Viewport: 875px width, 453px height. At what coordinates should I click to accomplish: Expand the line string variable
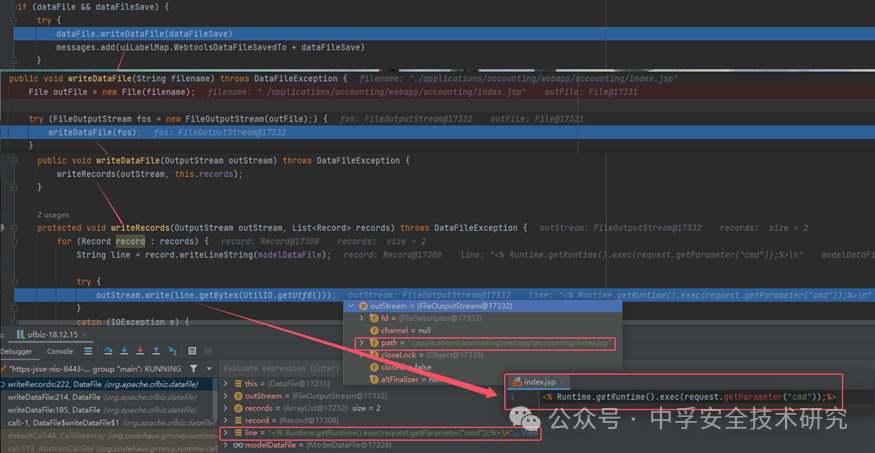pyautogui.click(x=225, y=432)
